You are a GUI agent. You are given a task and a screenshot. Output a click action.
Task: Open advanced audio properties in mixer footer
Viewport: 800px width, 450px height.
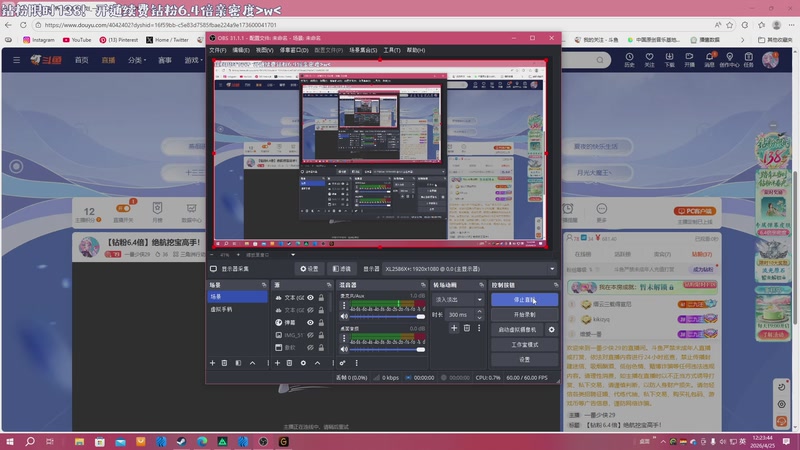(342, 363)
